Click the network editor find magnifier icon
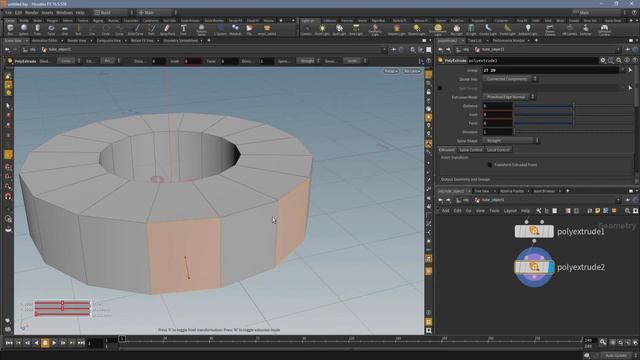Screen dimensions: 640x360 point(627,211)
